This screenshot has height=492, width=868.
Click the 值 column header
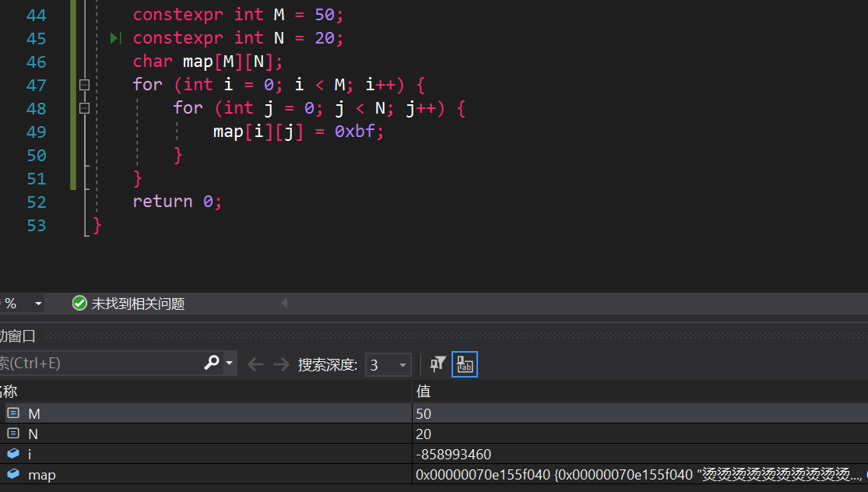point(424,391)
